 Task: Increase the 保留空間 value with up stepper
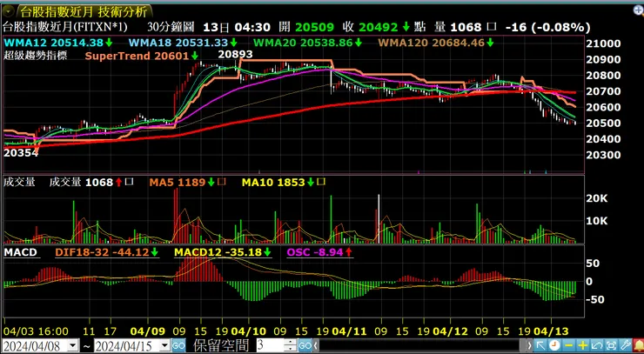pos(292,343)
